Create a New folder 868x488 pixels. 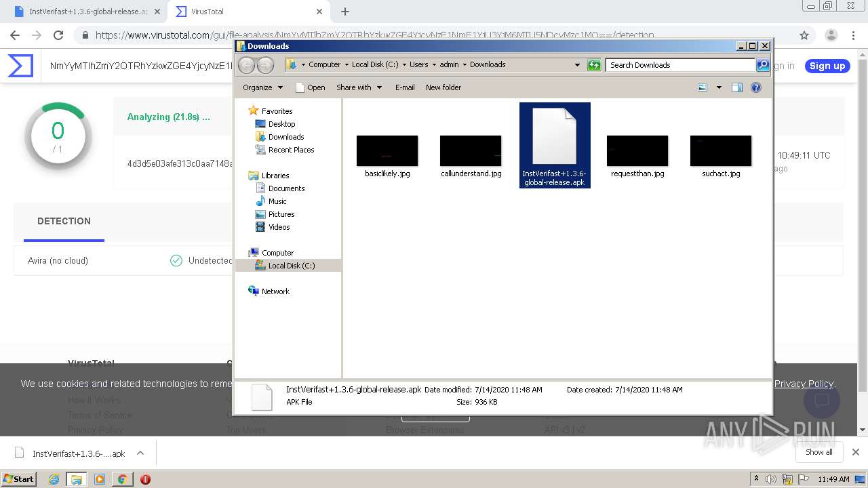pos(443,87)
